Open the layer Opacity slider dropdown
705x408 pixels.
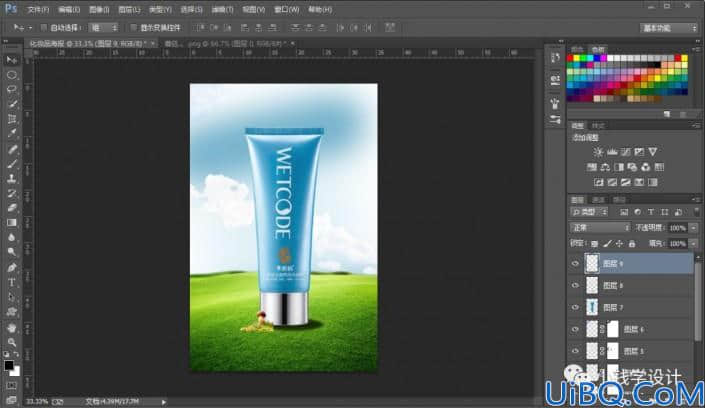[694, 228]
